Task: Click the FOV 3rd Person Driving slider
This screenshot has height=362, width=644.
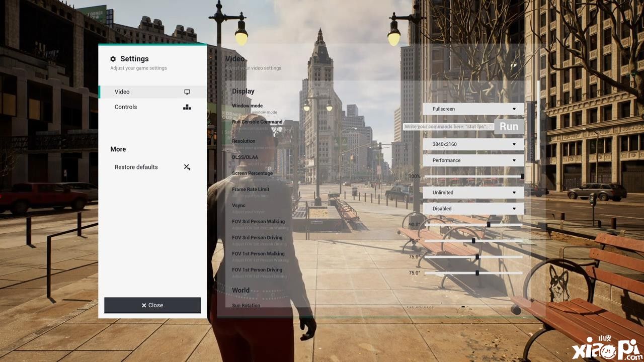Action: coord(473,241)
